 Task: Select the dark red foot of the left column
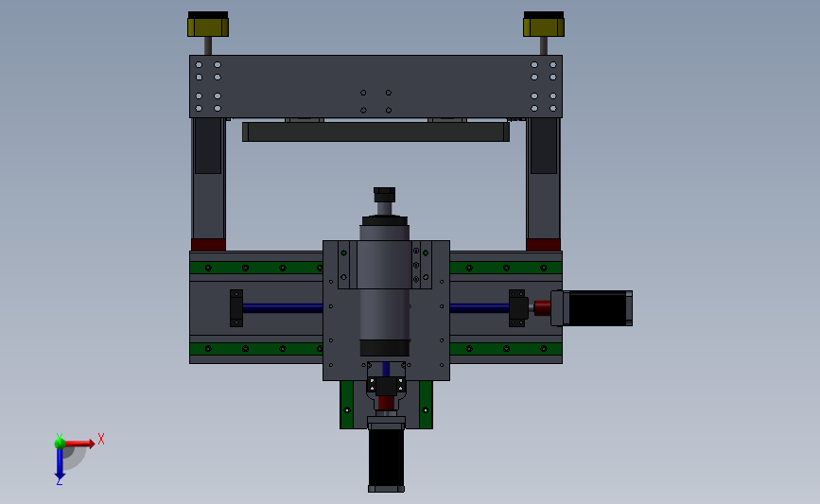[x=208, y=245]
